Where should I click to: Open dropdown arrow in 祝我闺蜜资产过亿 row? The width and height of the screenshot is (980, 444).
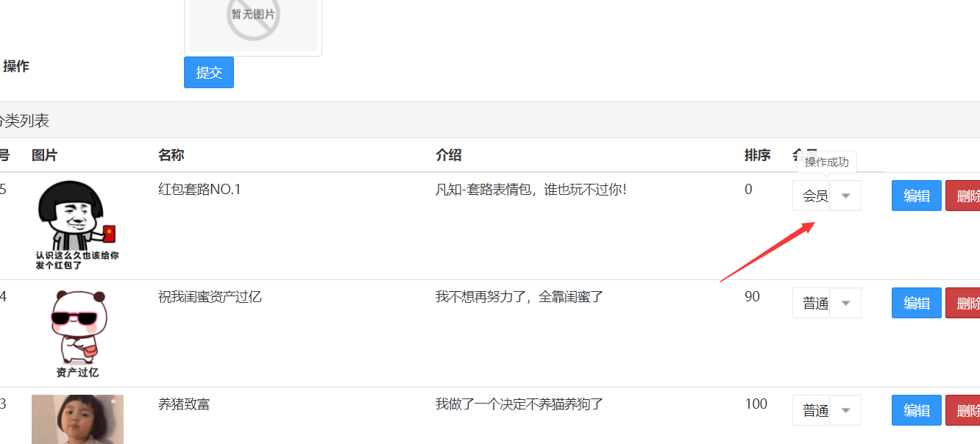pyautogui.click(x=845, y=303)
